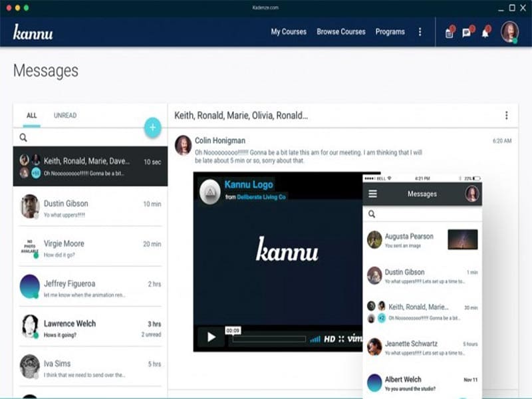Click the Messages page heading
Viewport: 532px width, 399px height.
pos(46,70)
